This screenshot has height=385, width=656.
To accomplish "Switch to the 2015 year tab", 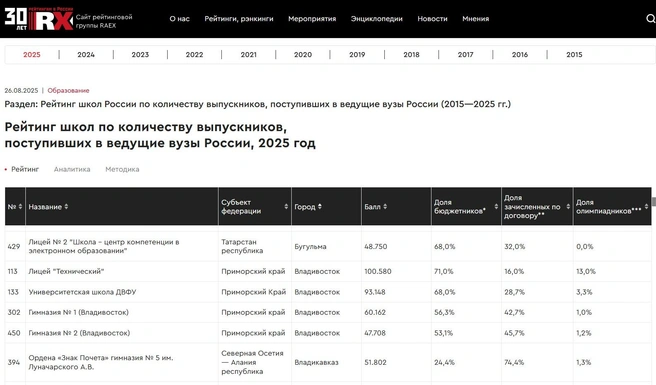I will pos(574,54).
